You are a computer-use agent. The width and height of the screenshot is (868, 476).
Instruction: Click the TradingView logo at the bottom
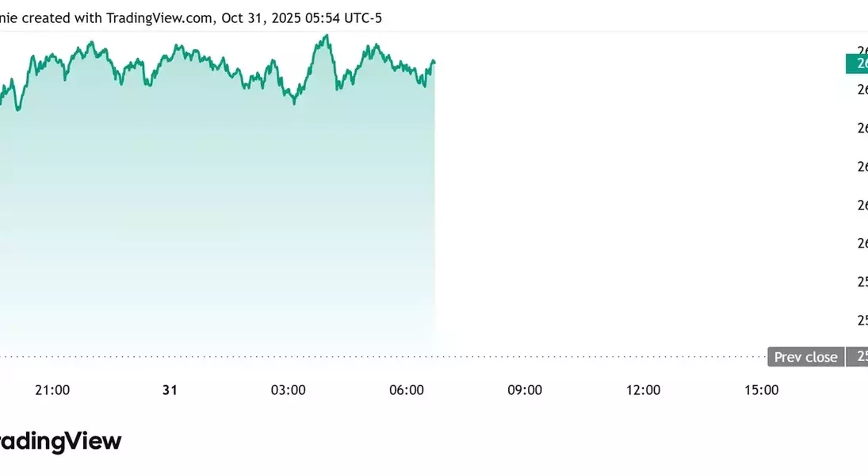click(x=59, y=441)
